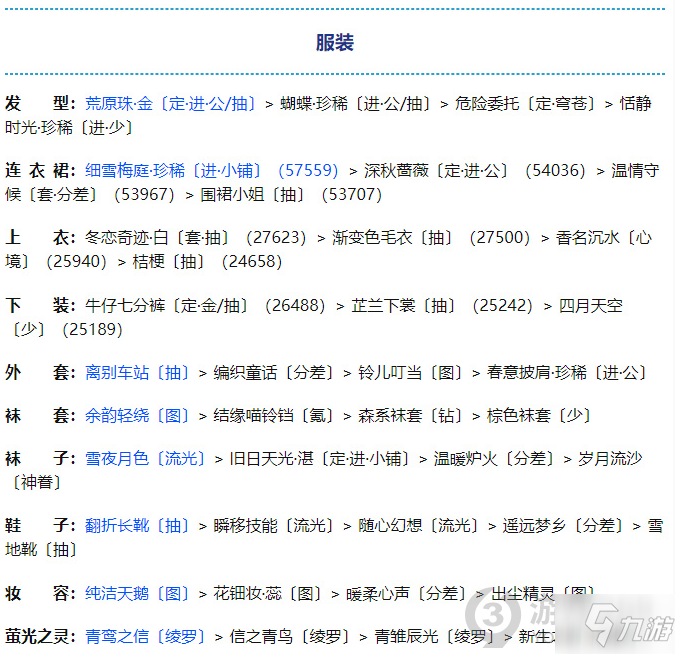Select the 鞋子 category label
The width and height of the screenshot is (675, 654).
(40, 526)
